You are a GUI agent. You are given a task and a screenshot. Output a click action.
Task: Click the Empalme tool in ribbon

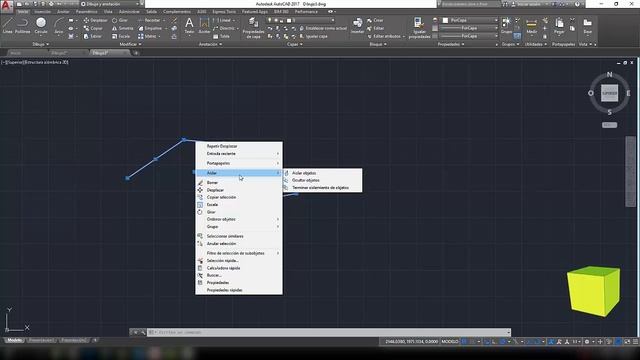click(x=150, y=28)
